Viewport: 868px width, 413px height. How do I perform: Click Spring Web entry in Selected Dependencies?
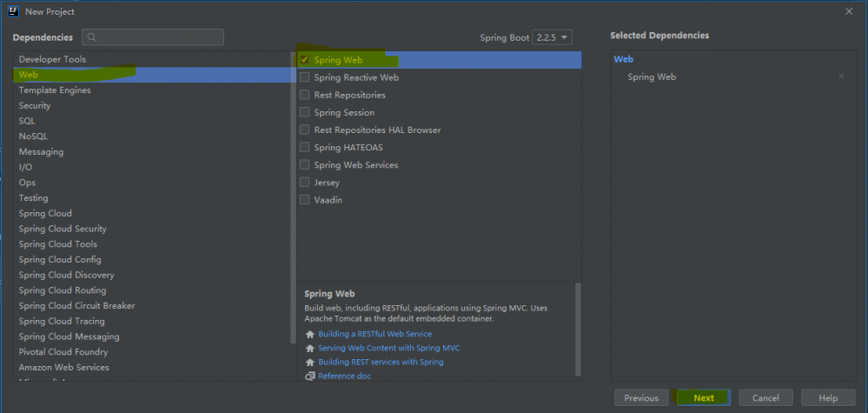[652, 77]
